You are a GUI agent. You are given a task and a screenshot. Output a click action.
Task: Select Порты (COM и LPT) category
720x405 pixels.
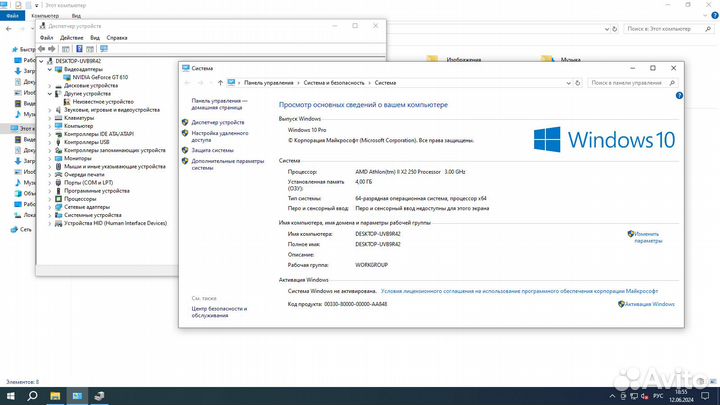[88, 183]
